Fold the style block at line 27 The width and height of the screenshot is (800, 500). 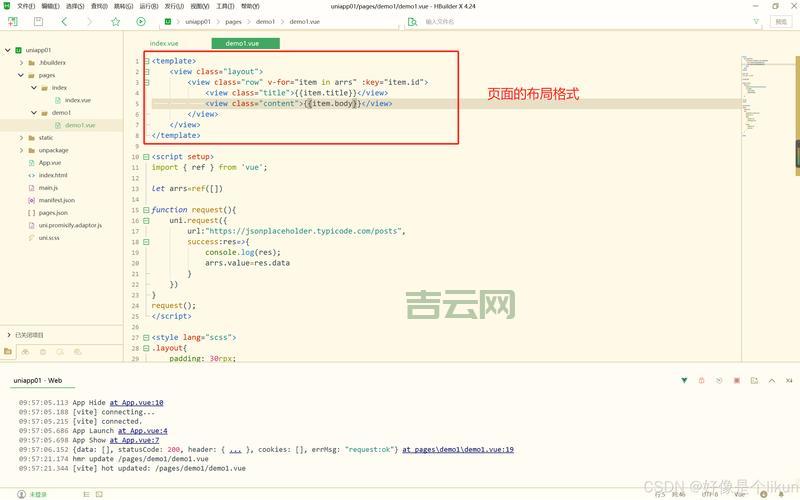[147, 338]
